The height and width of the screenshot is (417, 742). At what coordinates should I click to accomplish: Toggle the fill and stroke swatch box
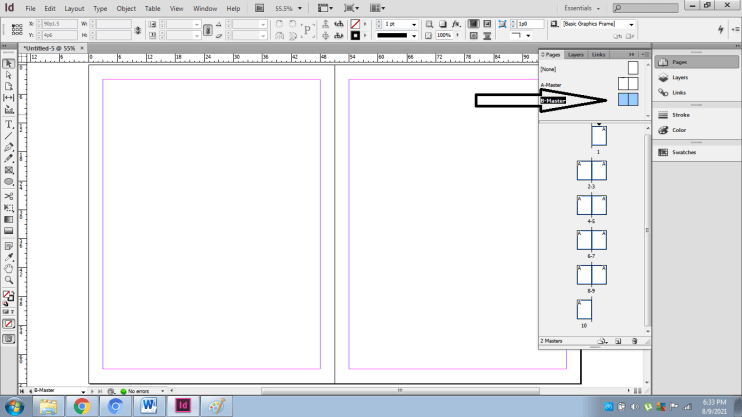coord(8,297)
